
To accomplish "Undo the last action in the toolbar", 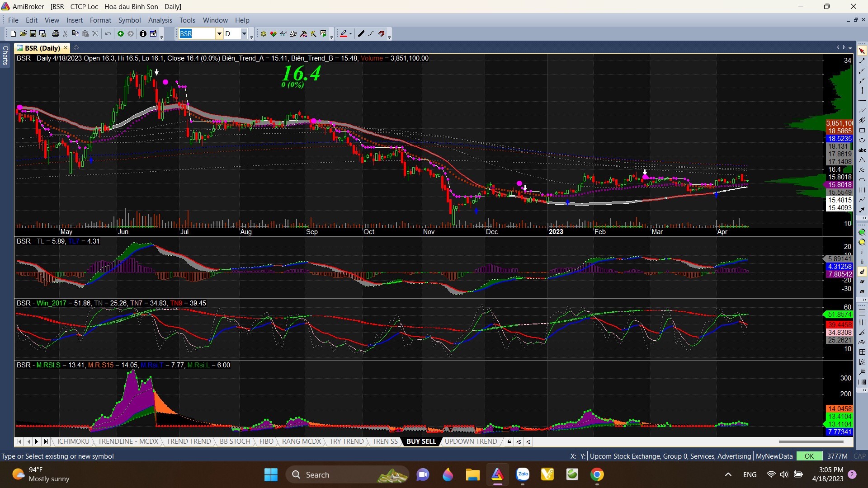I will click(108, 34).
